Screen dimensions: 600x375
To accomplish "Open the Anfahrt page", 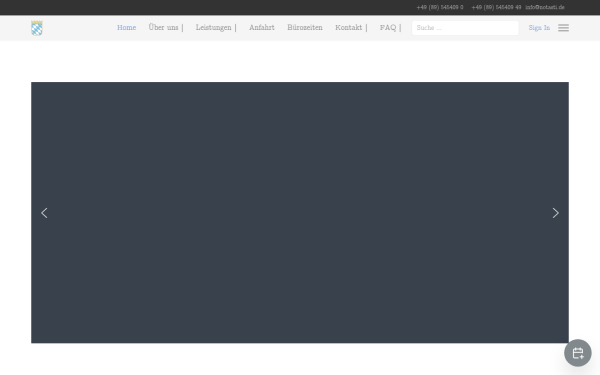I will click(x=262, y=28).
